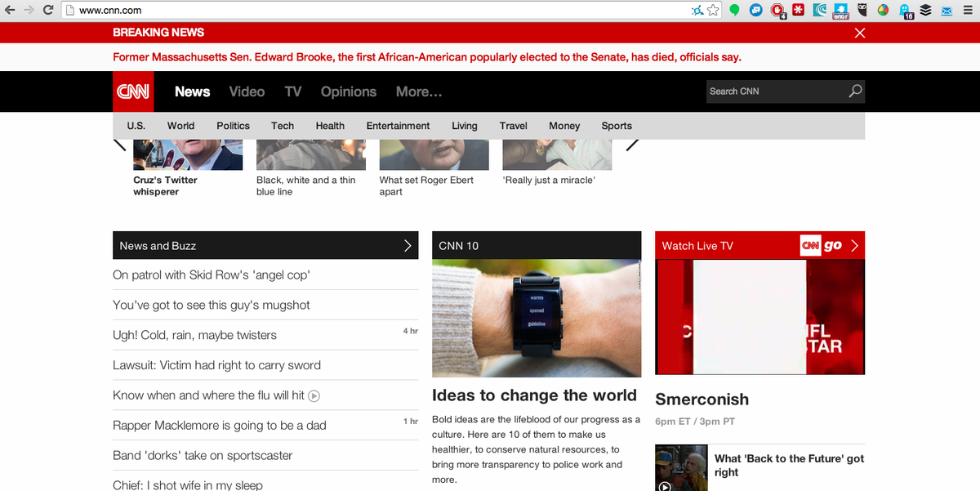Click the blue envelope mail extension
Screen dimensions: 980x491
coord(947,11)
